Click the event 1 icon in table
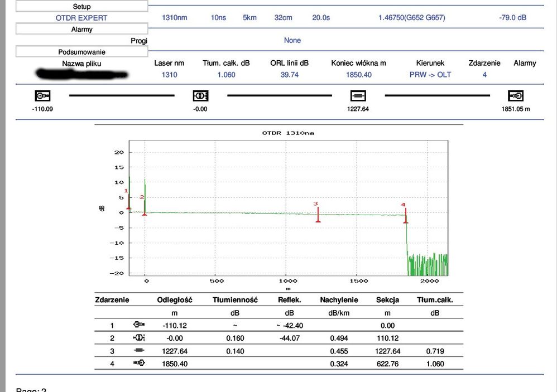This screenshot has height=392, width=557. pos(139,326)
